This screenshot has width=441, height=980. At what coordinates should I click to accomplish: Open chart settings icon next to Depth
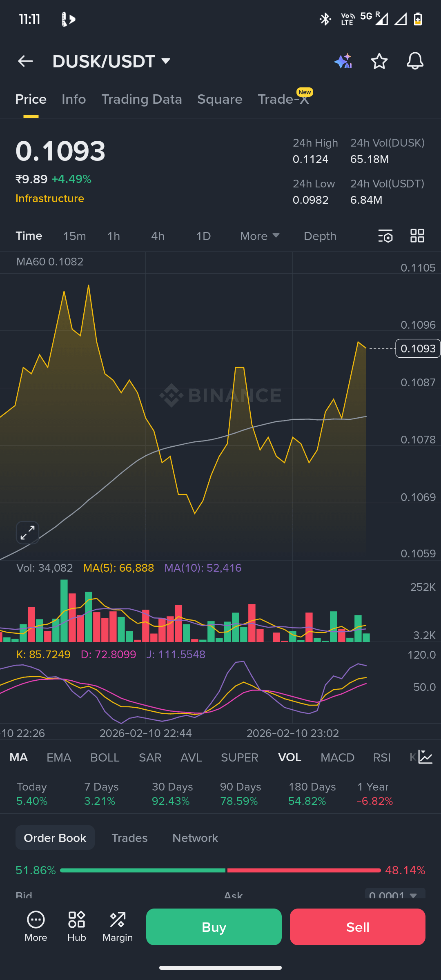385,236
